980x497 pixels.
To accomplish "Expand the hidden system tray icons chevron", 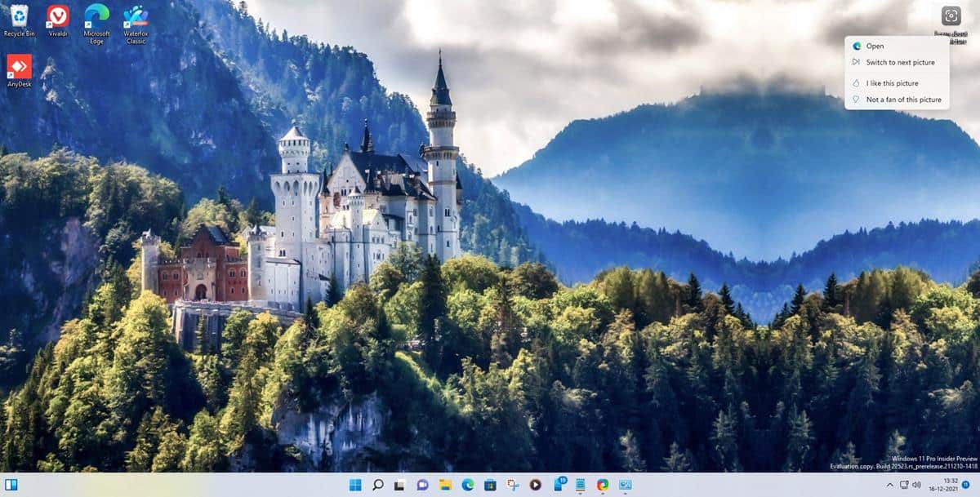I will (x=889, y=485).
